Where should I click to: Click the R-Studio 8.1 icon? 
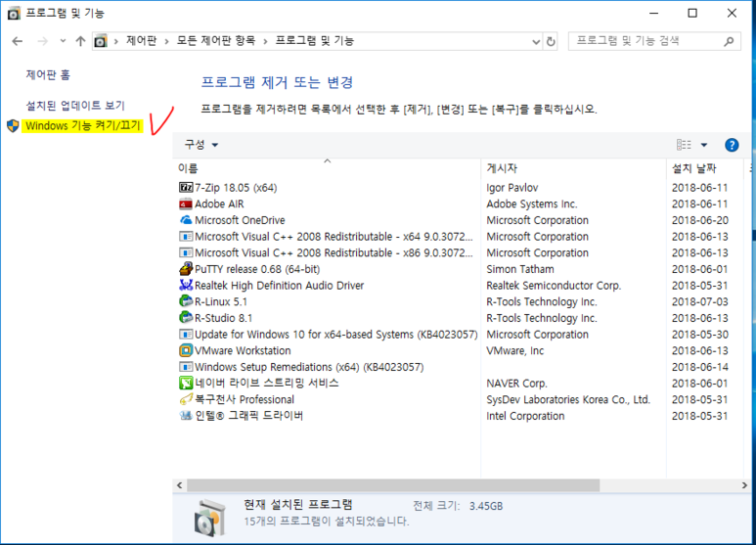(x=186, y=318)
